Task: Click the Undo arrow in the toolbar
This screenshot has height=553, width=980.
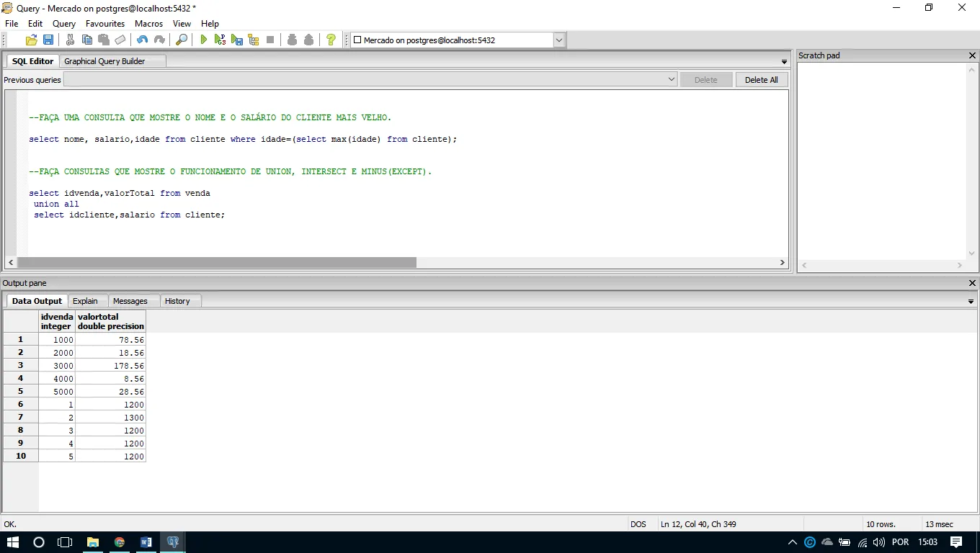Action: [x=142, y=40]
